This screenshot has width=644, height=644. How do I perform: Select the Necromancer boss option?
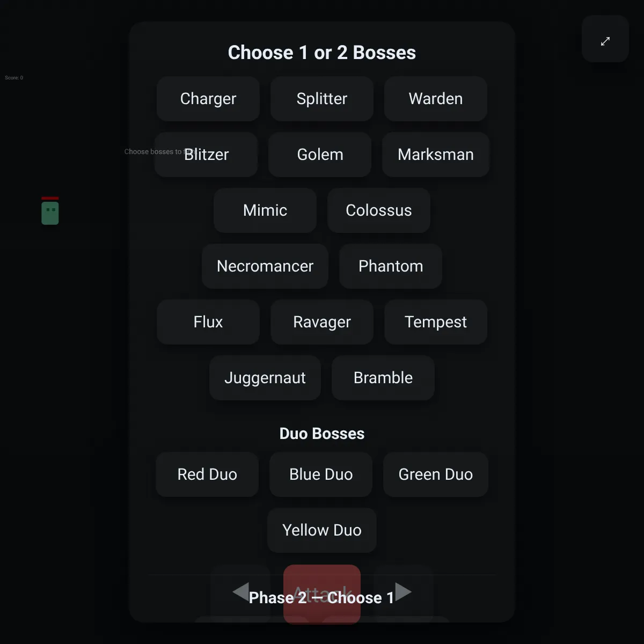[265, 266]
